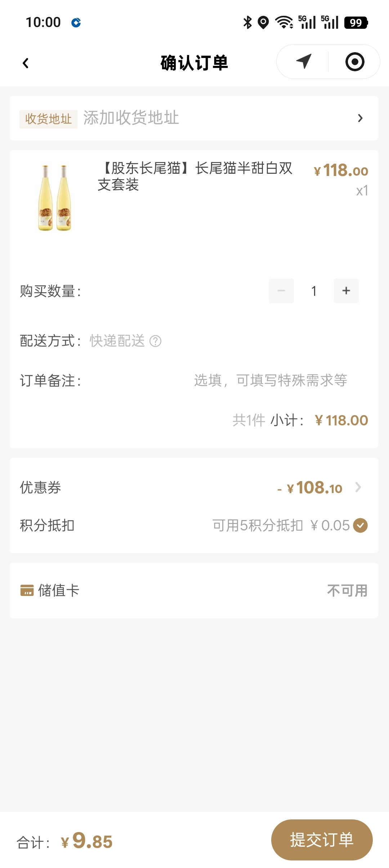Viewport: 389px width, 868px height.
Task: Expand coupon options chevron
Action: (358, 487)
